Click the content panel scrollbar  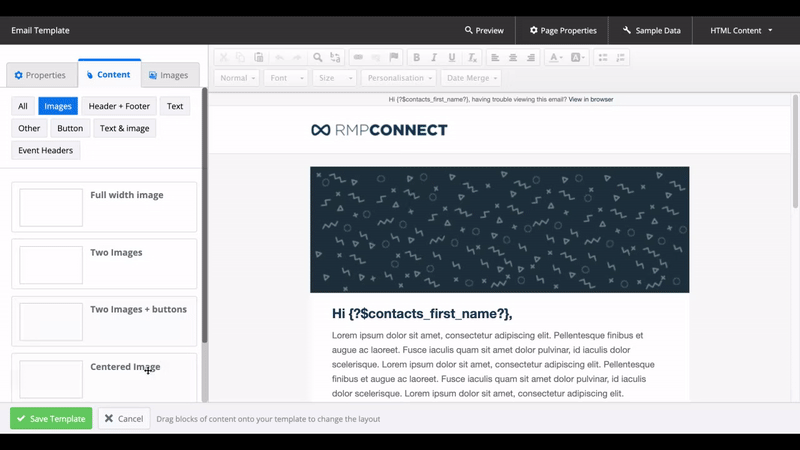tap(205, 215)
